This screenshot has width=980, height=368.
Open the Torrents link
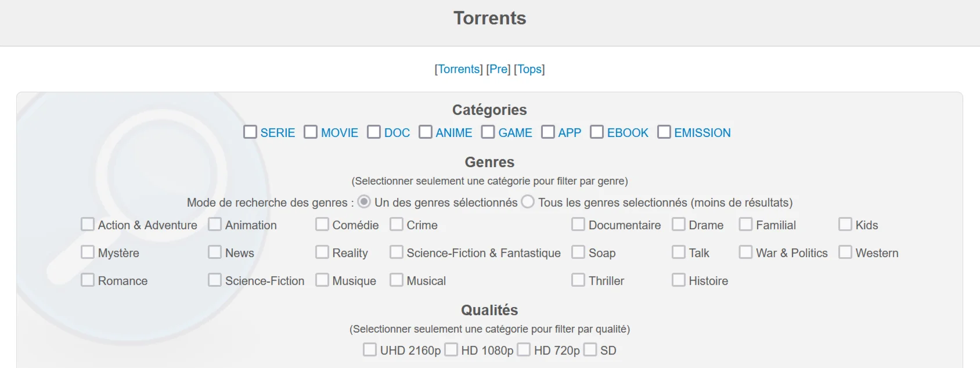(459, 69)
